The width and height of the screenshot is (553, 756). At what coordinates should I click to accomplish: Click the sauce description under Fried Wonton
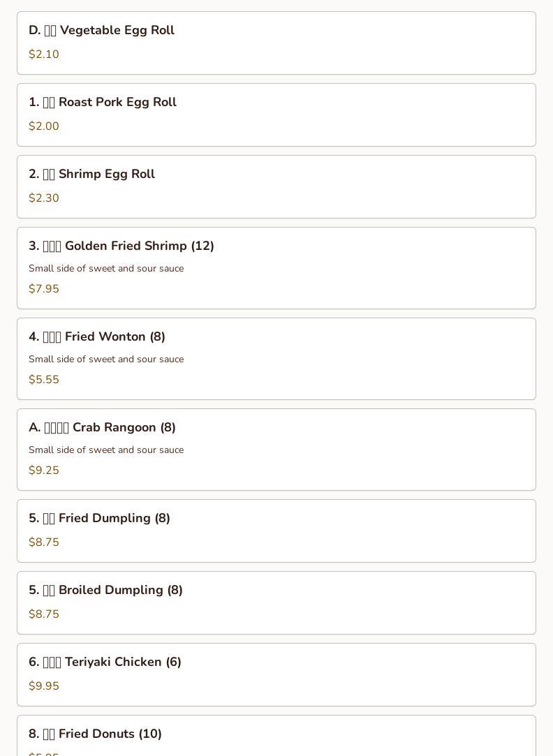coord(106,360)
